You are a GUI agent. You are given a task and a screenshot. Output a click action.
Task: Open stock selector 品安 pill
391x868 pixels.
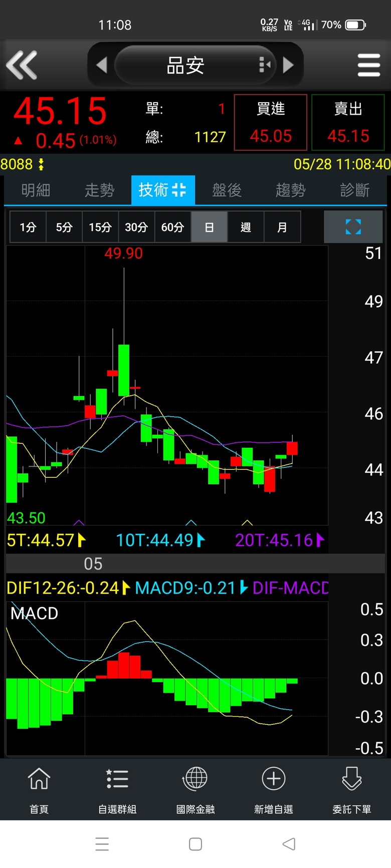pyautogui.click(x=195, y=65)
